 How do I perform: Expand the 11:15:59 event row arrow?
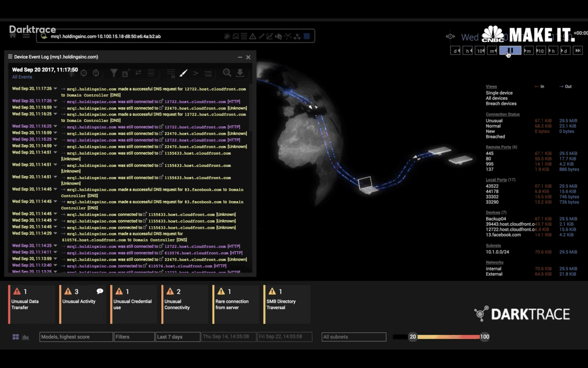click(55, 133)
